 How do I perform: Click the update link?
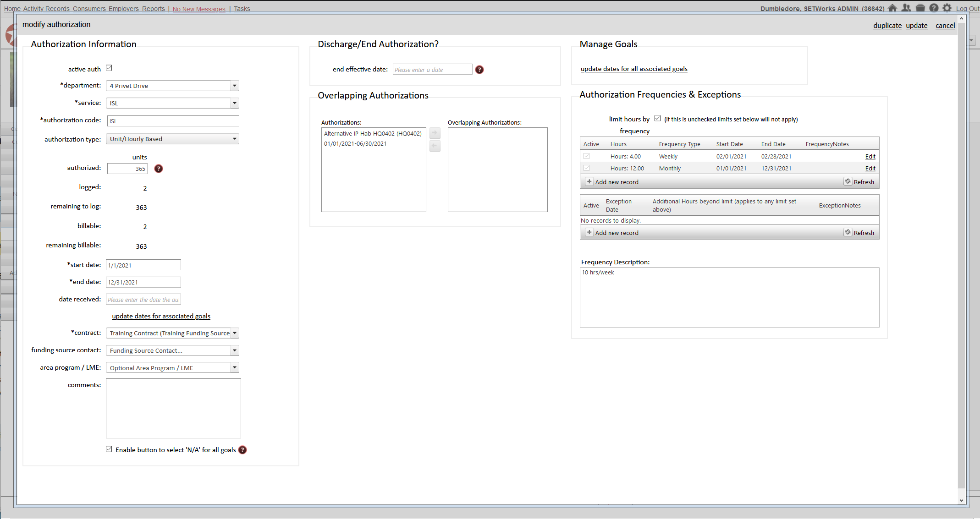pos(916,26)
